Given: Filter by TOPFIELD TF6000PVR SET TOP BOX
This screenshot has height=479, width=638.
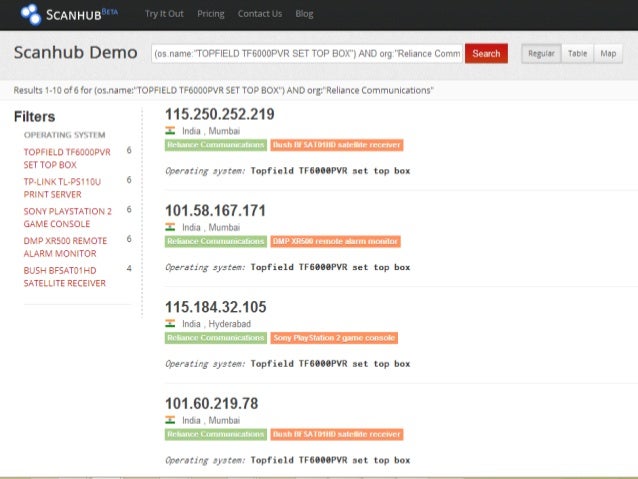Looking at the screenshot, I should point(67,158).
